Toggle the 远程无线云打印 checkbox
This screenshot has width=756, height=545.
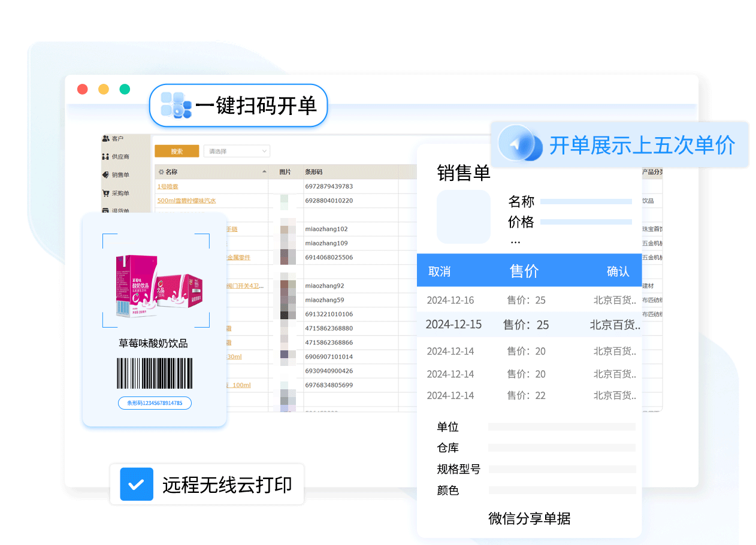[x=137, y=484]
